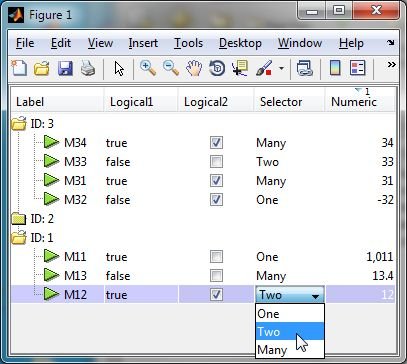Uncheck the Logical2 checkbox for M34
Screen dimensions: 407x364
217,143
